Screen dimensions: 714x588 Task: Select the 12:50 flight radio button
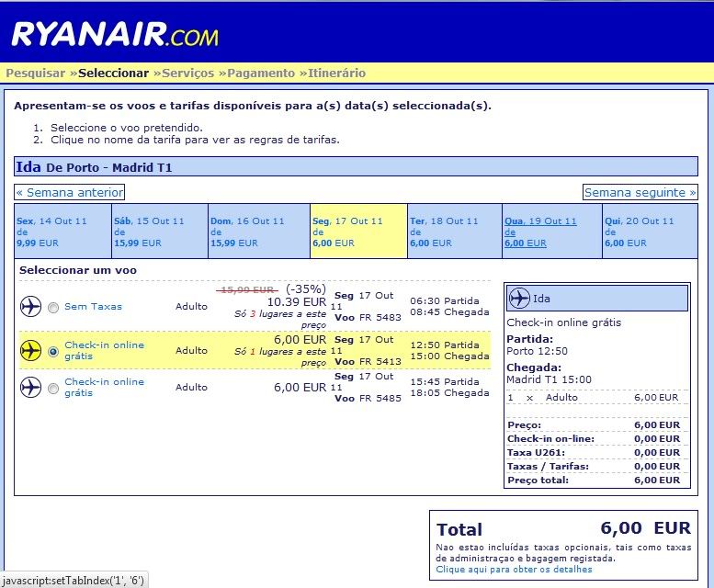[x=53, y=352]
